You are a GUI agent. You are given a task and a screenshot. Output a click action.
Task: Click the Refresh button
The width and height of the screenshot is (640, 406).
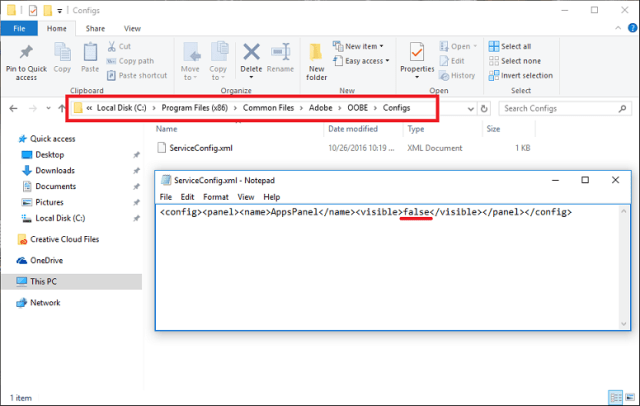coord(484,109)
